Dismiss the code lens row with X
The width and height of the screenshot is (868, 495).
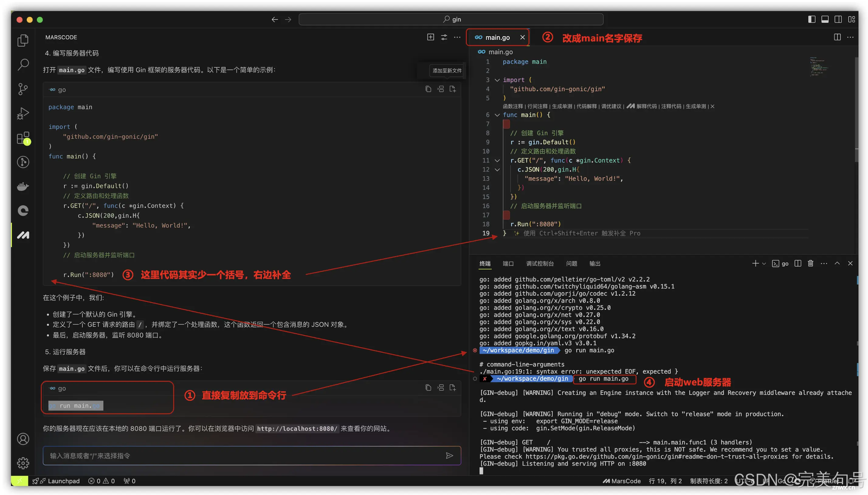[712, 106]
